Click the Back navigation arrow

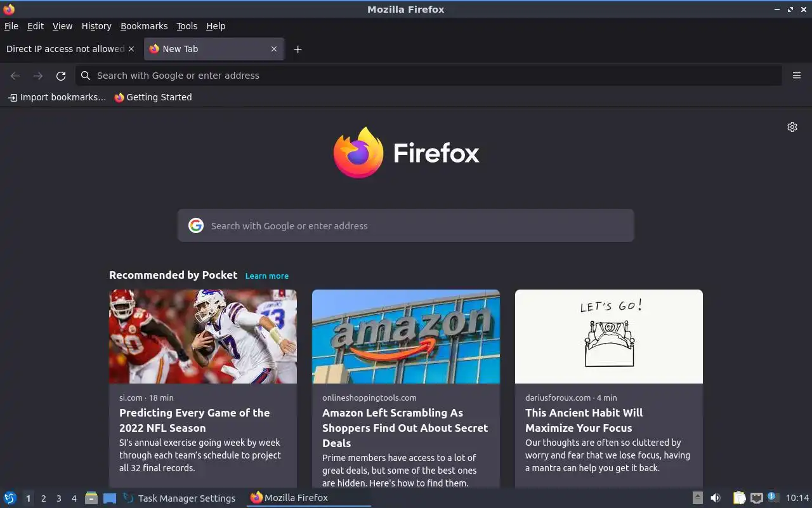click(x=15, y=76)
